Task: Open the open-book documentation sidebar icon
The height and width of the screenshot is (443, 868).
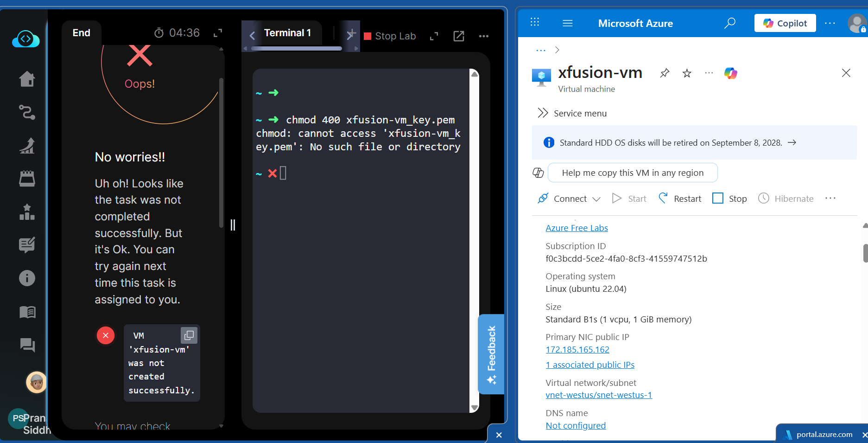Action: [x=27, y=312]
